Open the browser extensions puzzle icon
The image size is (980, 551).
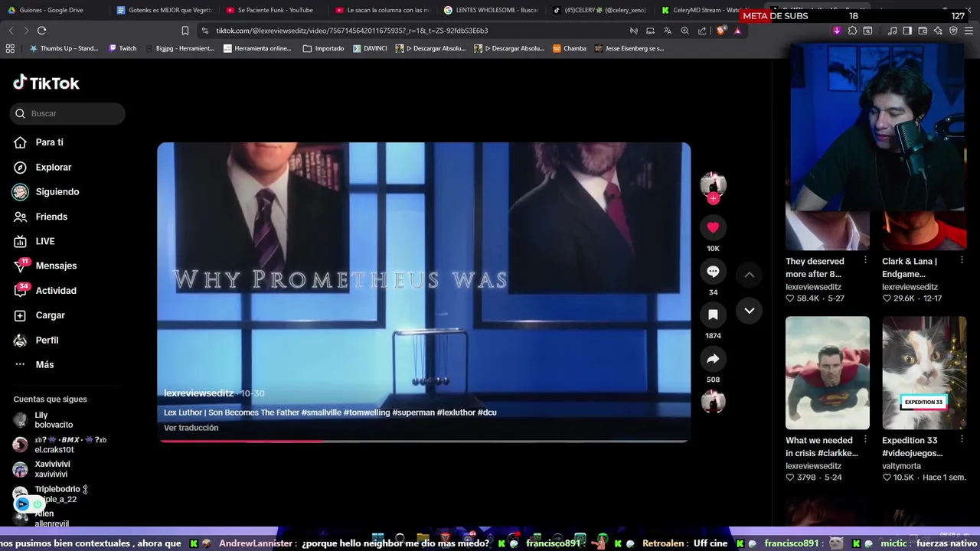click(x=852, y=31)
